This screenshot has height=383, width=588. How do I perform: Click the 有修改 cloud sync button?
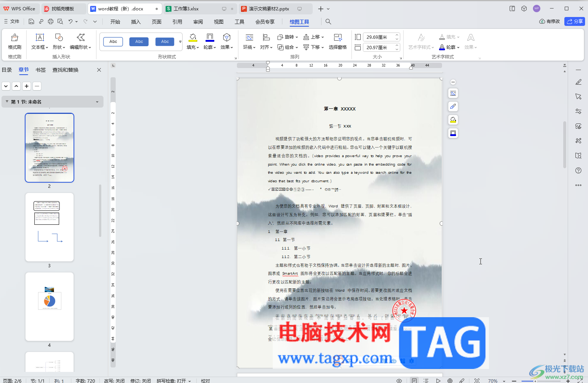pyautogui.click(x=550, y=21)
